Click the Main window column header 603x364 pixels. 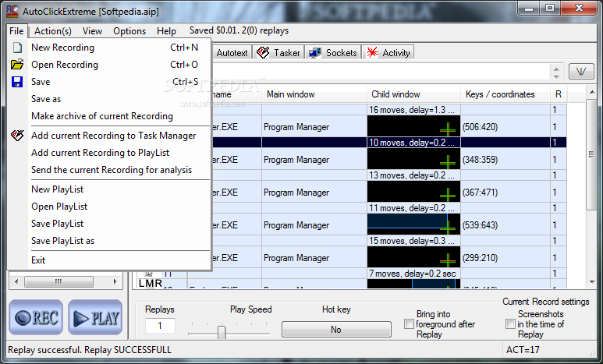click(314, 94)
